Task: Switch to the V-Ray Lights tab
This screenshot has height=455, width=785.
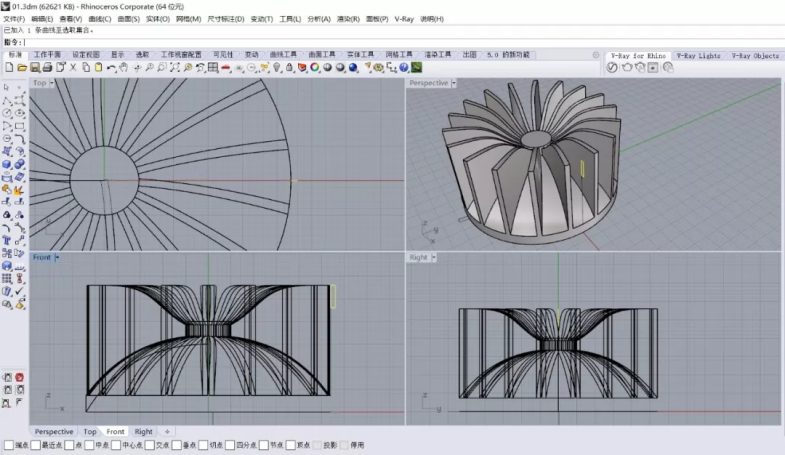Action: point(697,56)
